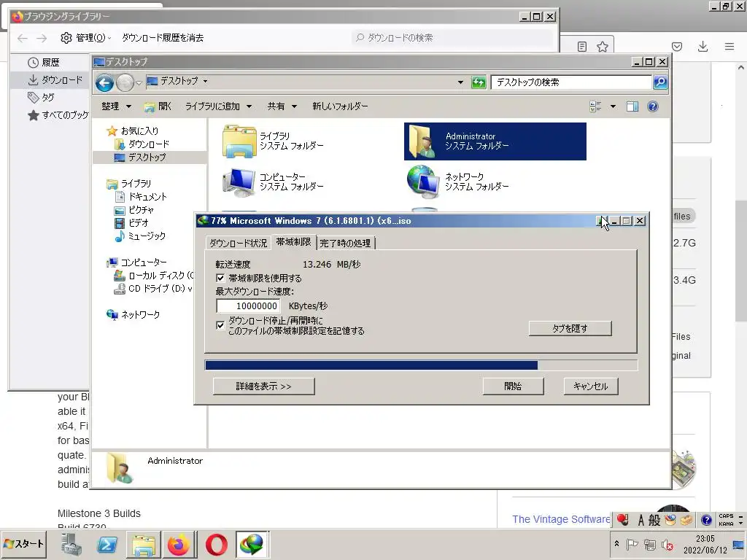Select ローカル ディスク (C:) in tree
Viewport: 747px width, 560px height.
click(153, 275)
